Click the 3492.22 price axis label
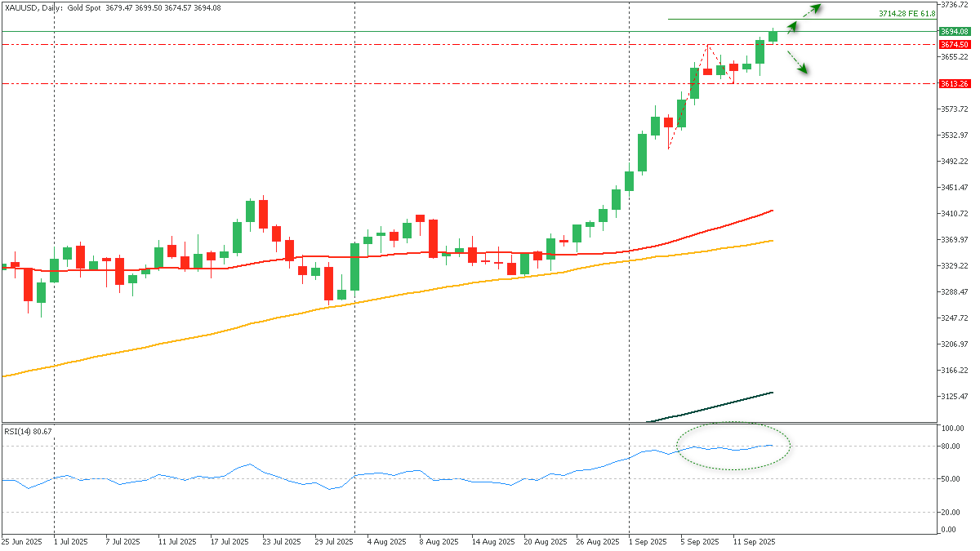 click(955, 161)
